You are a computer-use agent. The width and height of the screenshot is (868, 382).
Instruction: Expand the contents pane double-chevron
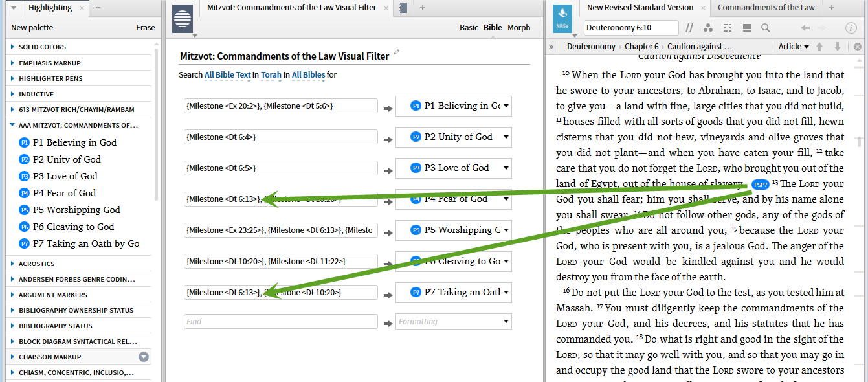(551, 47)
